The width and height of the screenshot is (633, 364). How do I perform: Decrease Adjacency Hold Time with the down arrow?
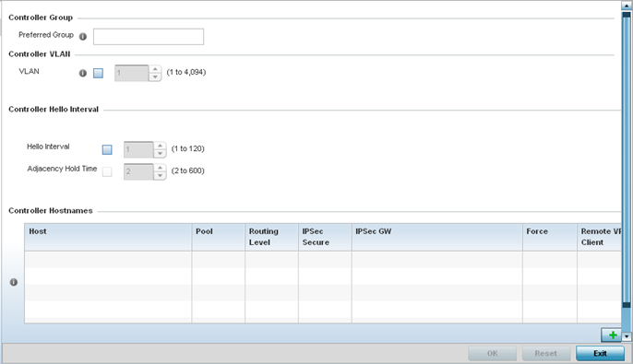tap(160, 176)
